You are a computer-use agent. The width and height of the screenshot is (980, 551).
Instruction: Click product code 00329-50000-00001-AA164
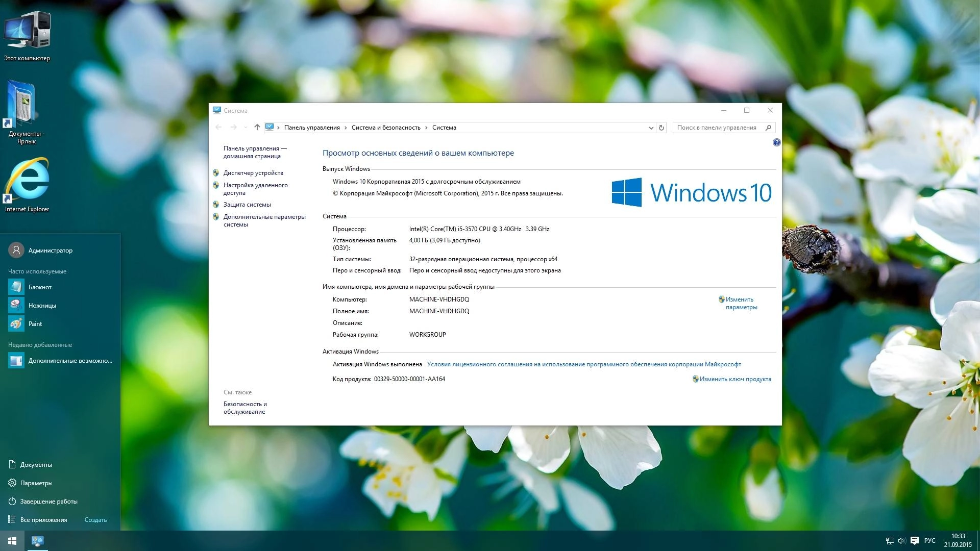pyautogui.click(x=409, y=379)
